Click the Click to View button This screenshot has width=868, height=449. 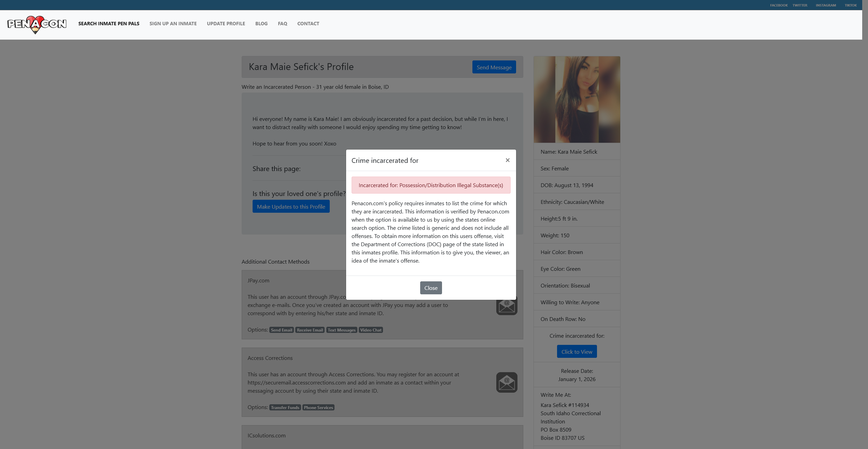(x=577, y=352)
